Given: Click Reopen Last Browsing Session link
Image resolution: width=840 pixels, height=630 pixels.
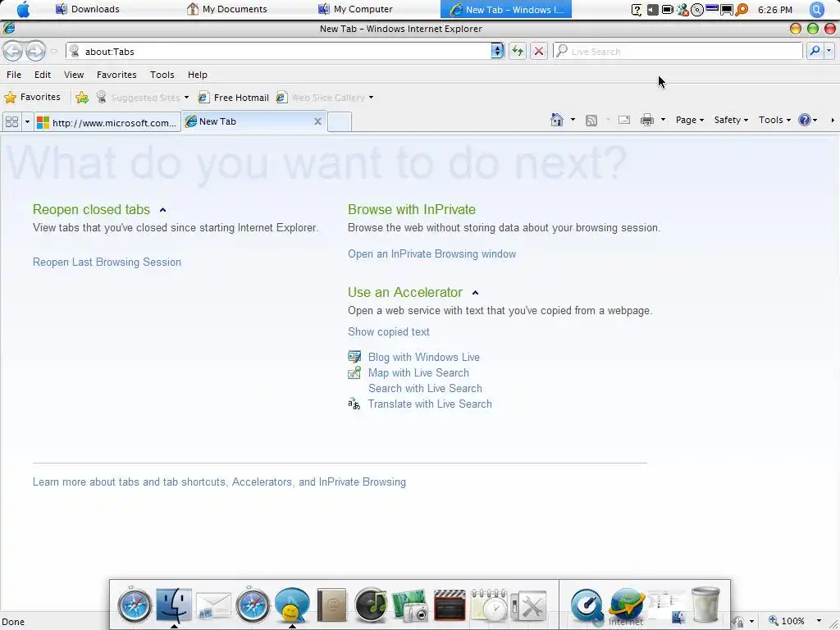Looking at the screenshot, I should click(107, 262).
